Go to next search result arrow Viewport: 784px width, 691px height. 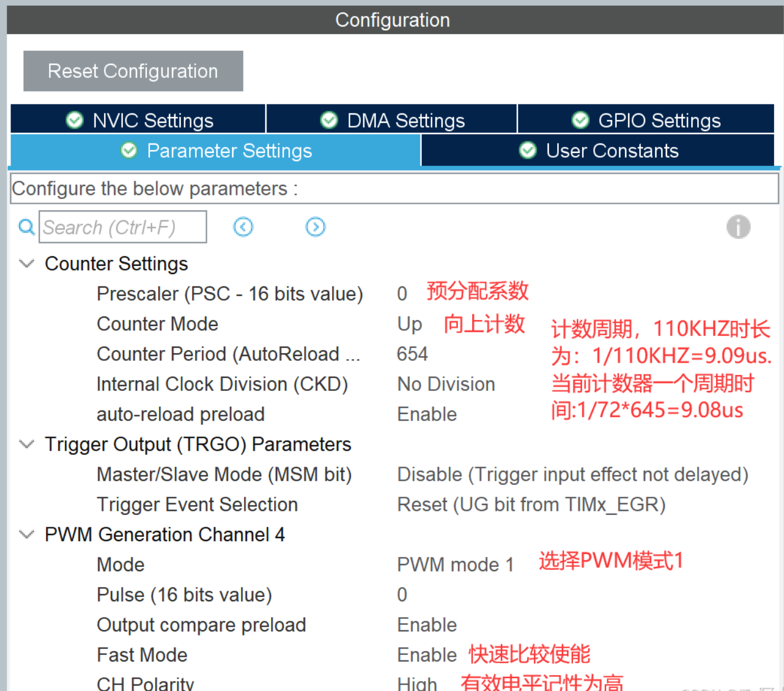click(315, 227)
